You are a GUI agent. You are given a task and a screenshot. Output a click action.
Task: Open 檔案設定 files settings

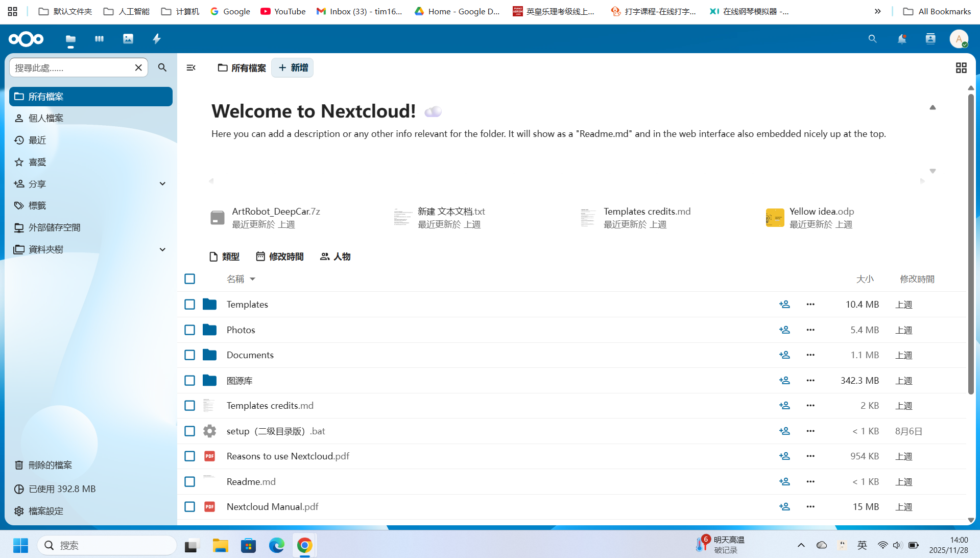coord(91,511)
